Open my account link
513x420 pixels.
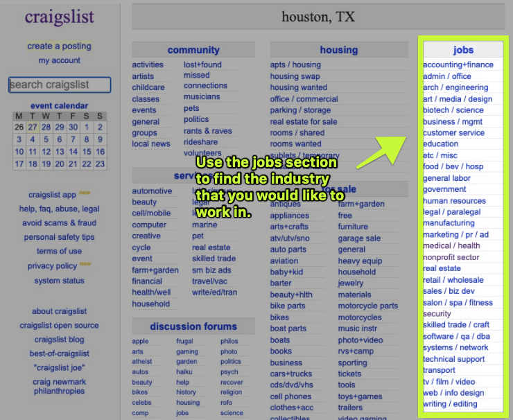pyautogui.click(x=59, y=60)
